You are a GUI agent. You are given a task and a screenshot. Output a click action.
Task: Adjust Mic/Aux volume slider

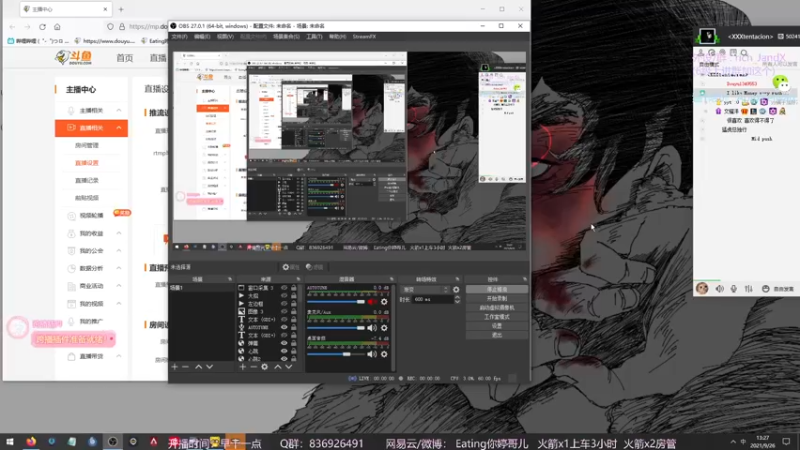click(x=336, y=328)
